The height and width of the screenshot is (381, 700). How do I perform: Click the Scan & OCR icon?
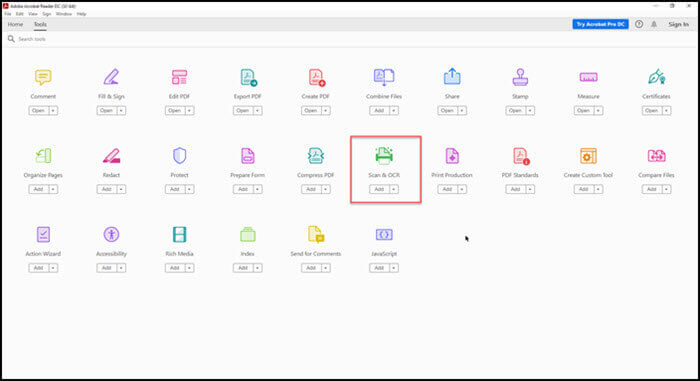(x=384, y=155)
